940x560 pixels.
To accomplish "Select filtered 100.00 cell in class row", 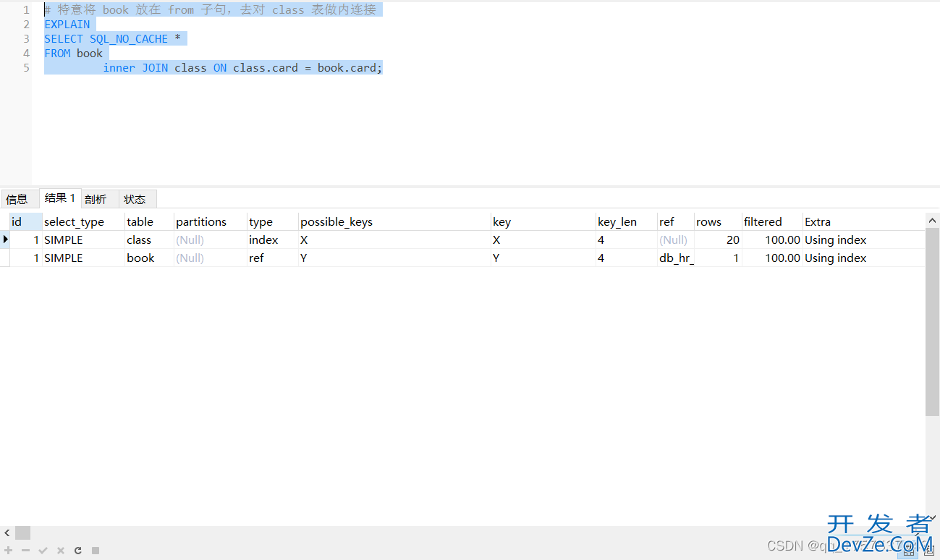I will 772,239.
